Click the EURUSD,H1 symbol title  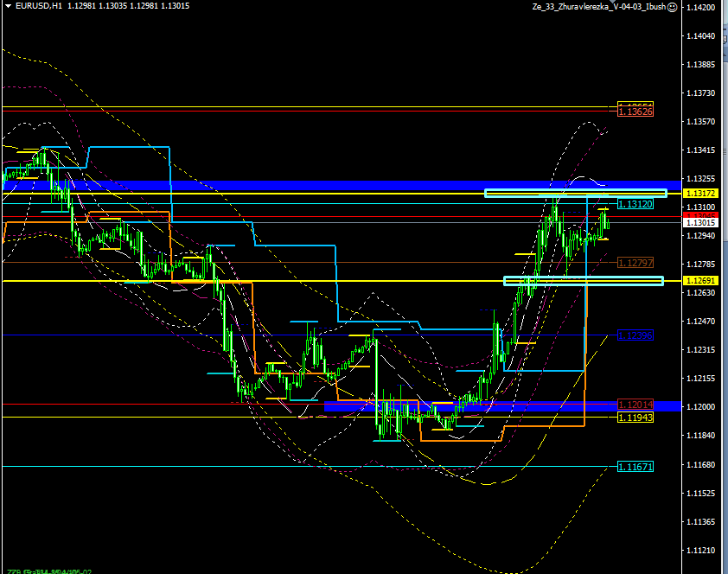click(x=39, y=6)
